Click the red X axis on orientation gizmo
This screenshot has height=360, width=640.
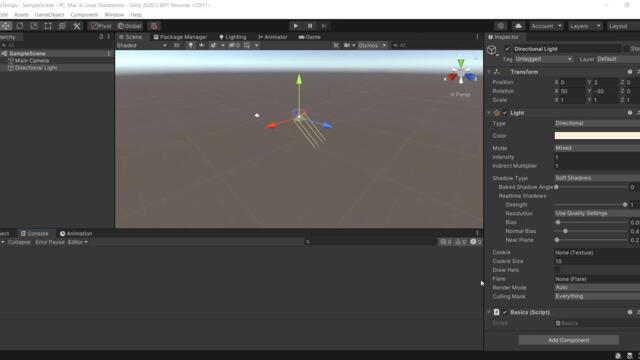pos(452,77)
